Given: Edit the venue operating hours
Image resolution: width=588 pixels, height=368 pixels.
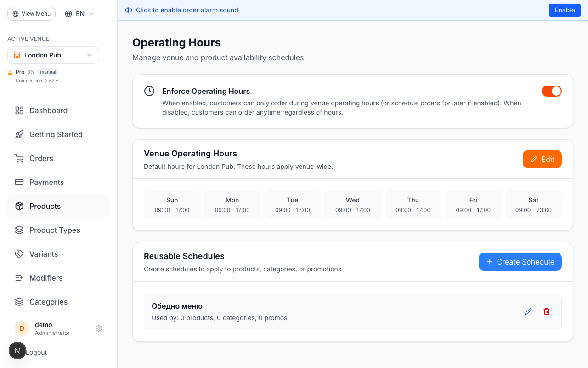Looking at the screenshot, I should [x=542, y=159].
